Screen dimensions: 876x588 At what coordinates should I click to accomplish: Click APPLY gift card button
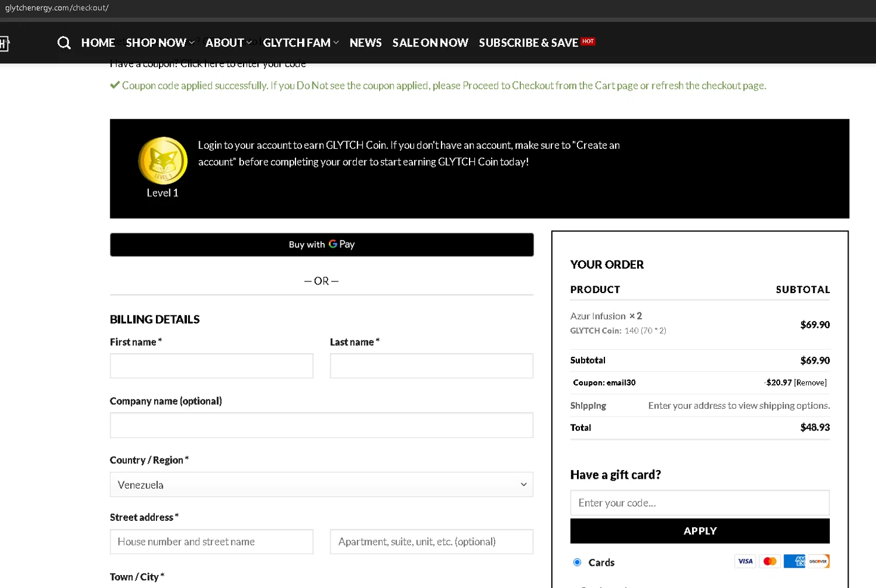pyautogui.click(x=700, y=531)
